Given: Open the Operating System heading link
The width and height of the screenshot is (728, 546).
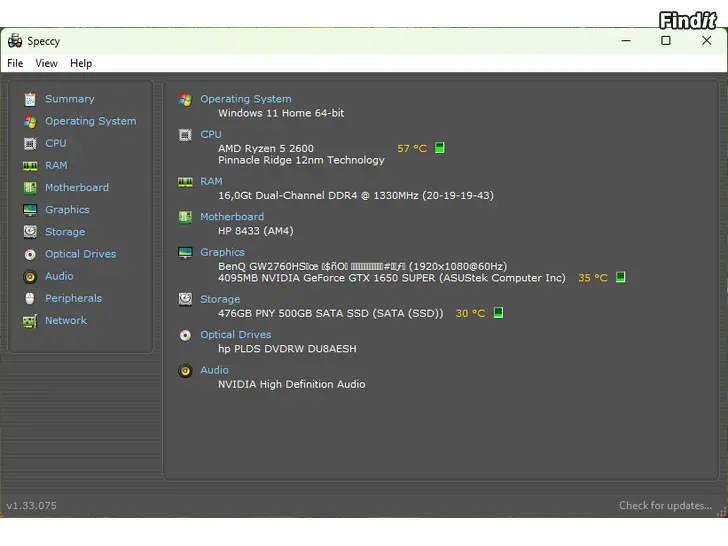Looking at the screenshot, I should click(x=245, y=99).
